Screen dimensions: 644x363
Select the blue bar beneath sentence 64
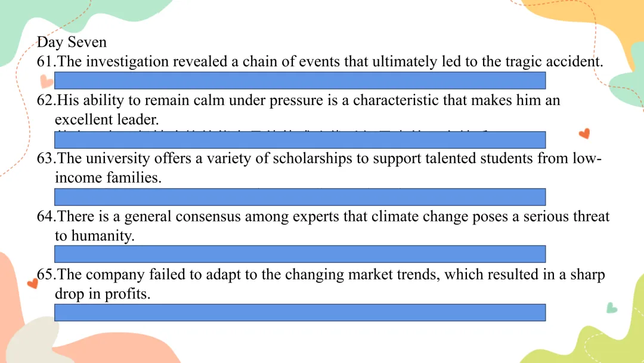pos(300,254)
